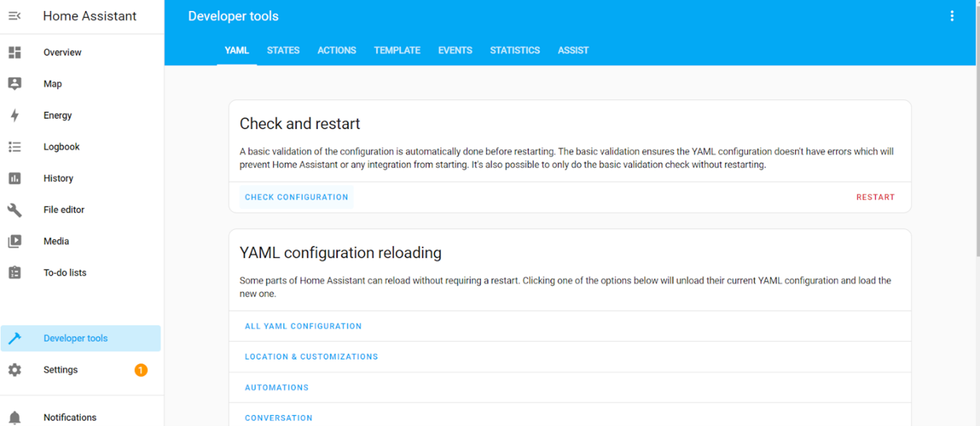Click the Notifications bell icon
980x426 pixels.
coord(14,417)
